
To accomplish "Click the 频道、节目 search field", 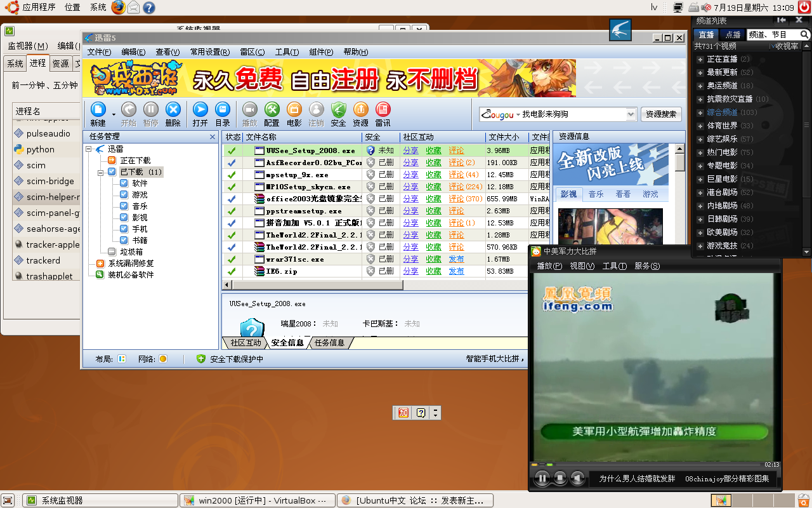I will (772, 35).
